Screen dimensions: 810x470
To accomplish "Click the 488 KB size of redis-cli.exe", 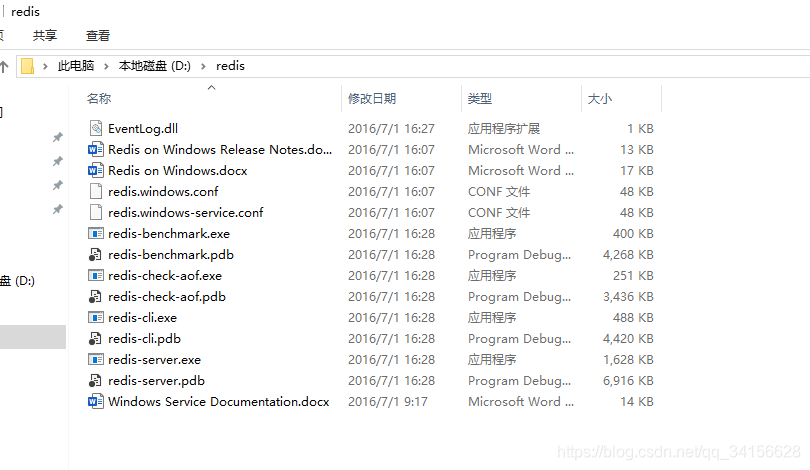I will (x=633, y=318).
